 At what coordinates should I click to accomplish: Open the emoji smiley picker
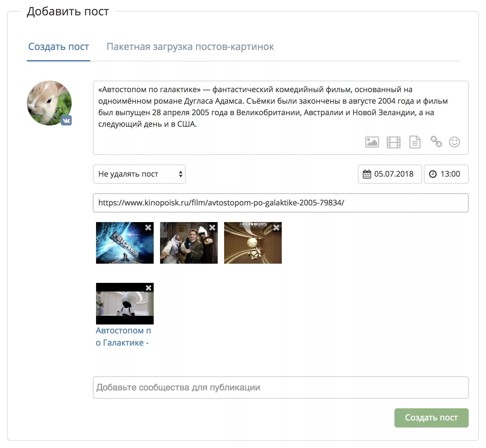(454, 142)
